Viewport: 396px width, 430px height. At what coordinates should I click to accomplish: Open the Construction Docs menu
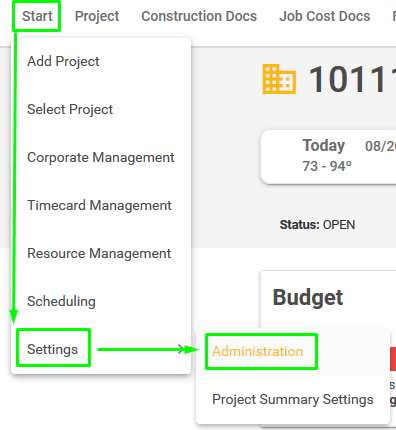199,16
